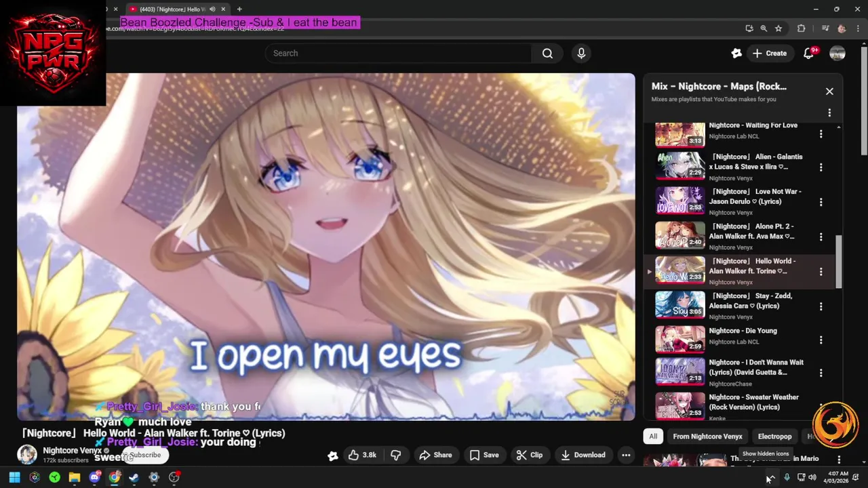The image size is (868, 488).
Task: Open Nightcore - Waiting For Love title
Action: tap(753, 125)
